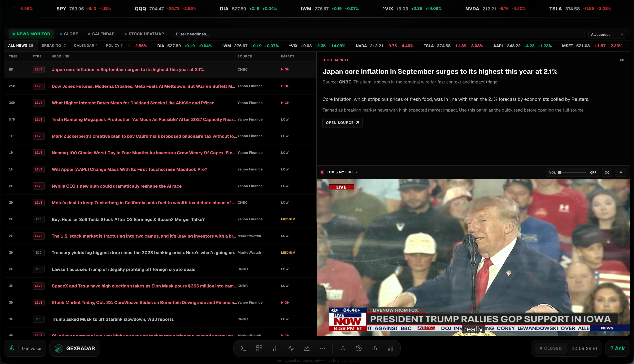Click the IMPACT column header
Image resolution: width=634 pixels, height=364 pixels.
tap(288, 56)
